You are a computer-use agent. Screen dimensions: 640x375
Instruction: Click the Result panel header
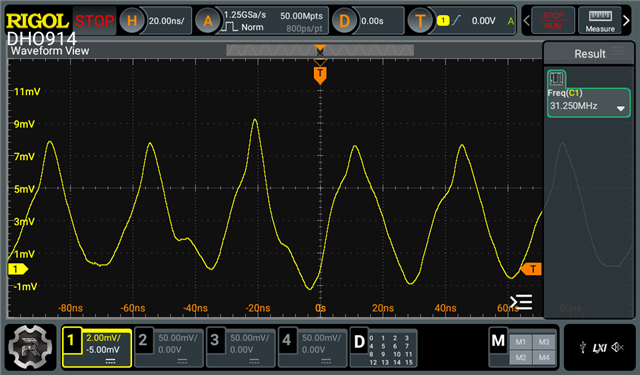point(589,53)
